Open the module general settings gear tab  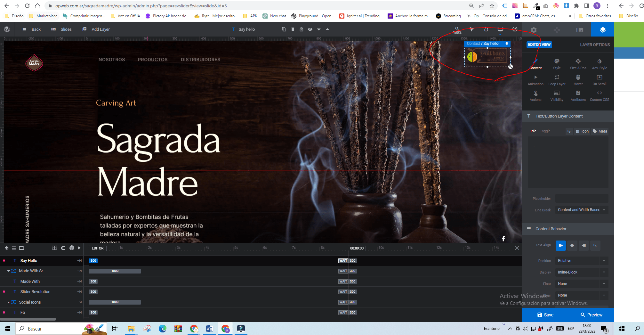click(x=534, y=30)
